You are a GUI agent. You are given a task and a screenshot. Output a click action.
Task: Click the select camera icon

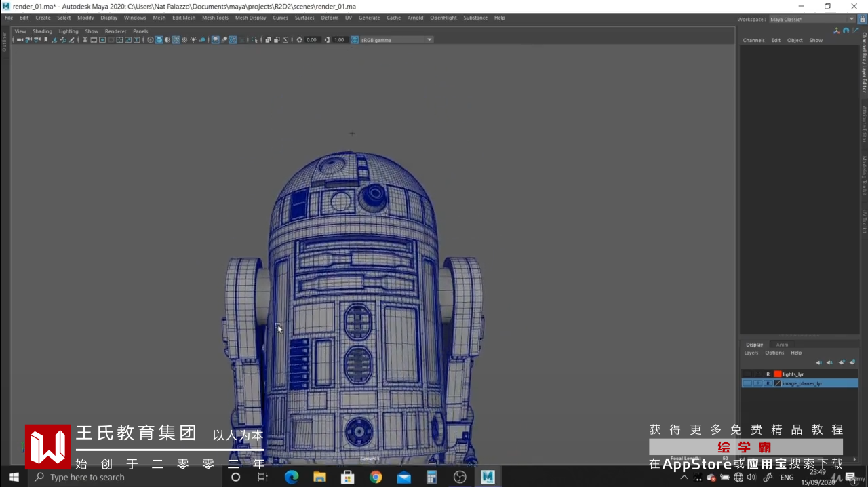(20, 40)
